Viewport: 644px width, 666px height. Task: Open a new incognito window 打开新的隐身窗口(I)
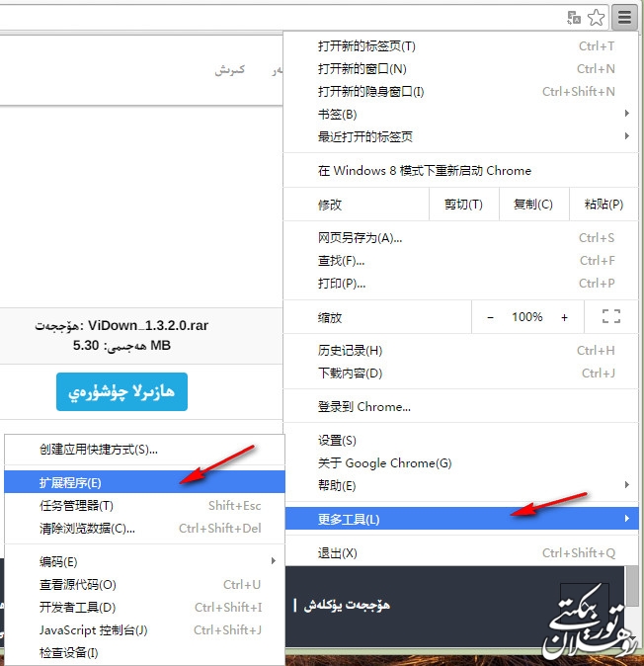pyautogui.click(x=461, y=91)
